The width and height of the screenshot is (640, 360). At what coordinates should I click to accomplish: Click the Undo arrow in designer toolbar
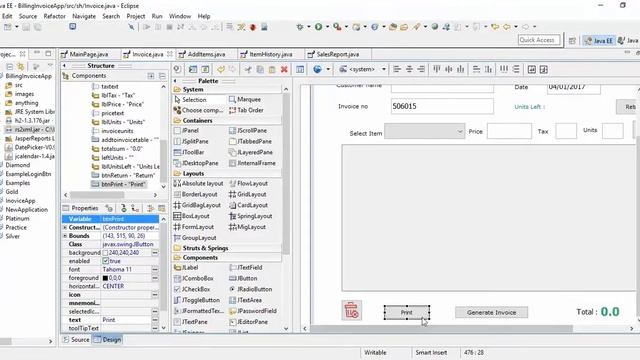click(x=221, y=69)
